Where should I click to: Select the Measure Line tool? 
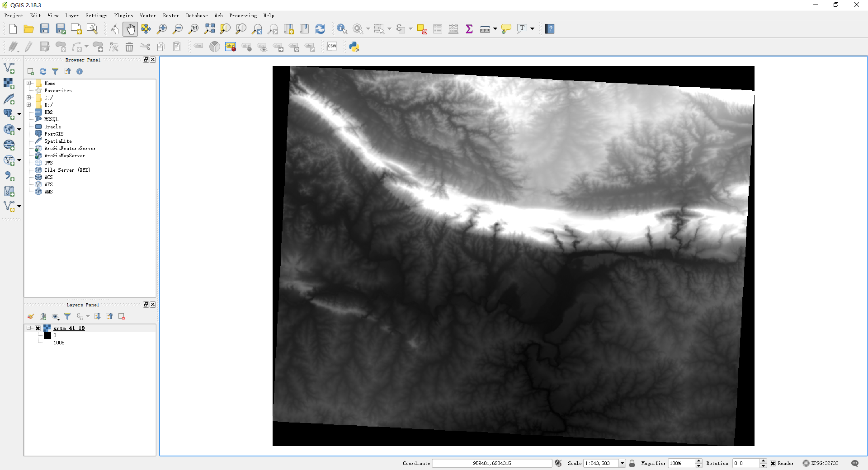[x=485, y=29]
